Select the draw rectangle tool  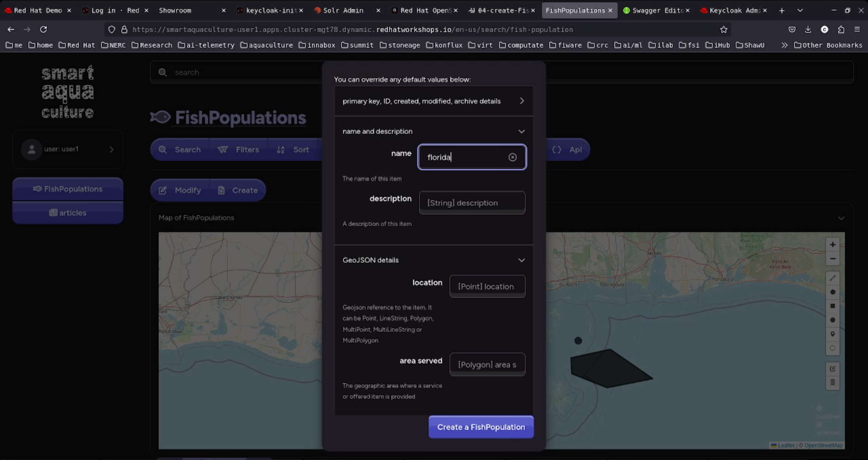833,306
